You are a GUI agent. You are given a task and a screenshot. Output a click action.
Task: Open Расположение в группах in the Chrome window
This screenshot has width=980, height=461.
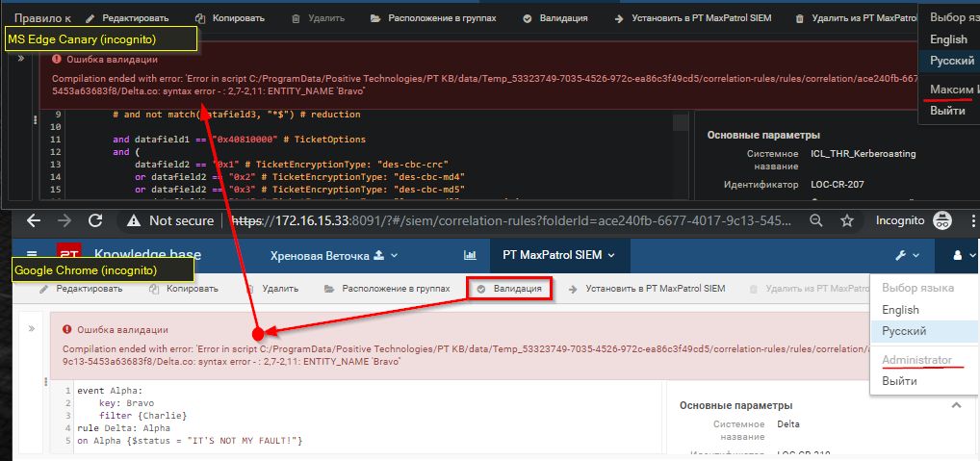[x=387, y=289]
